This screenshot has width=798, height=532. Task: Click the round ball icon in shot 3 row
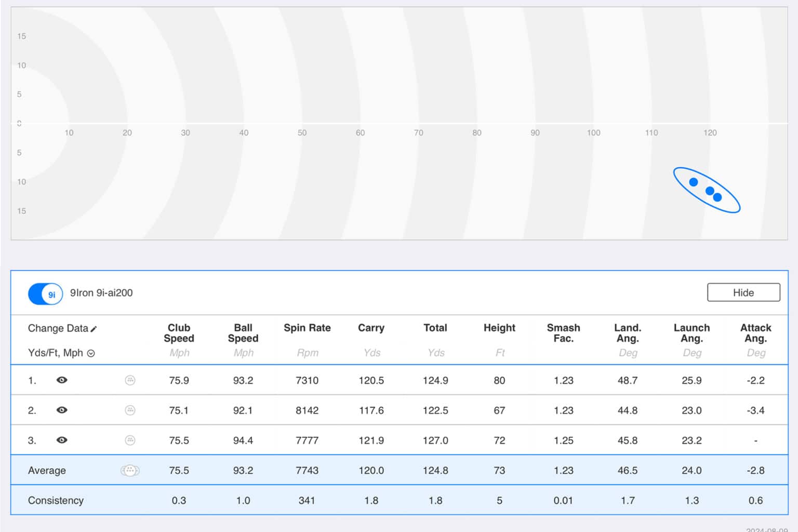tap(130, 441)
